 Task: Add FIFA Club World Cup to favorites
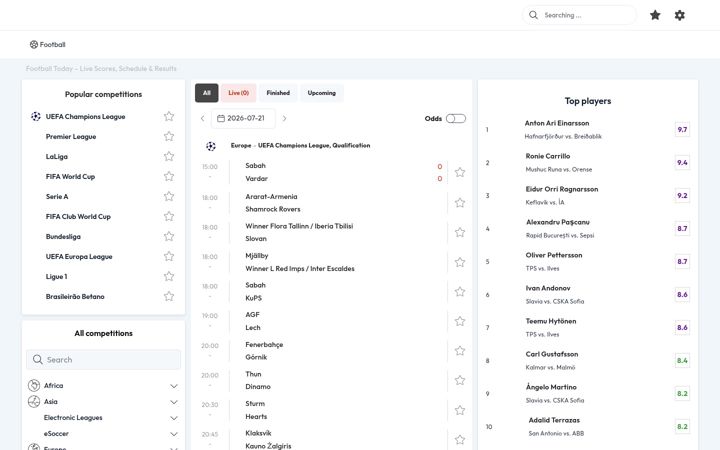pyautogui.click(x=169, y=216)
